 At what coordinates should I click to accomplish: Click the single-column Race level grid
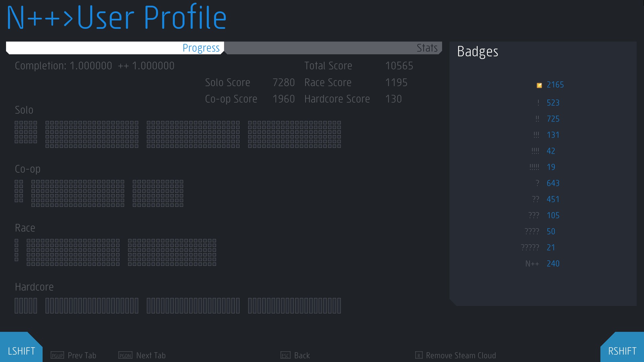click(16, 250)
